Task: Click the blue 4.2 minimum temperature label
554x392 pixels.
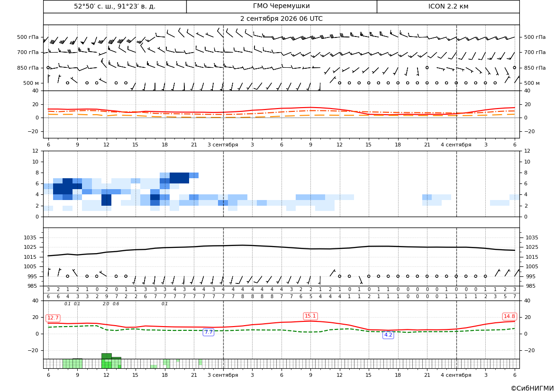Action: 388,335
